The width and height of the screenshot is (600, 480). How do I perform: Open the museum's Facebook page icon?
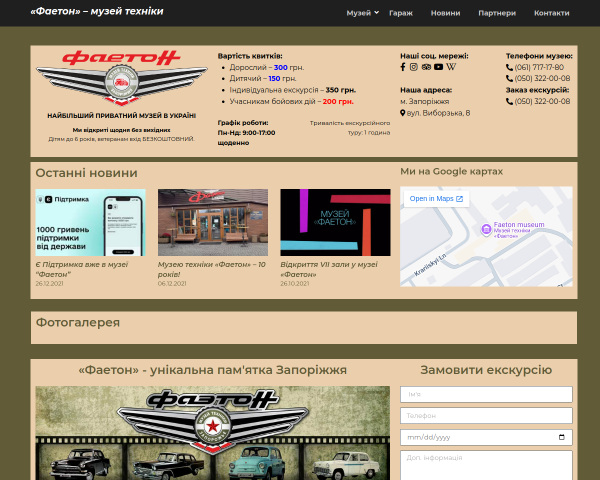pos(403,67)
